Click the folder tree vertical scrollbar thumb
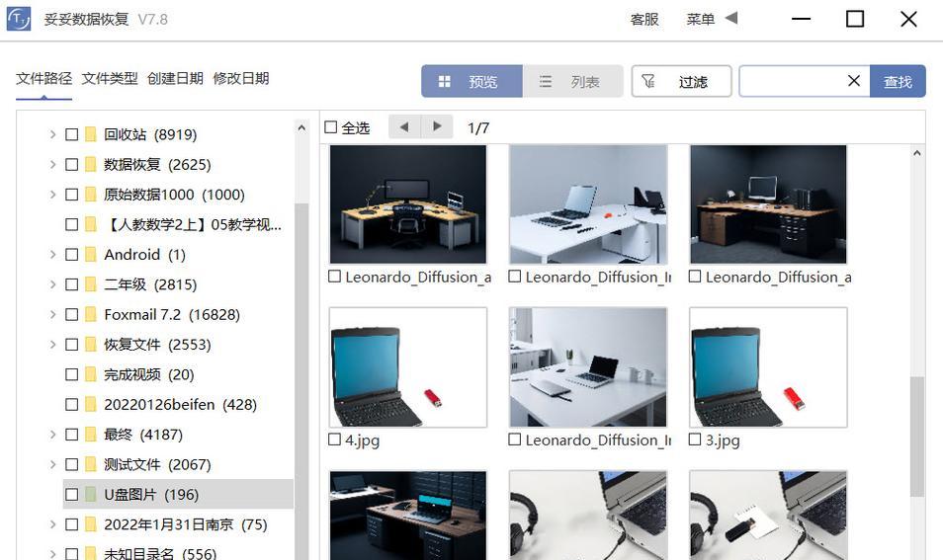 (x=301, y=381)
